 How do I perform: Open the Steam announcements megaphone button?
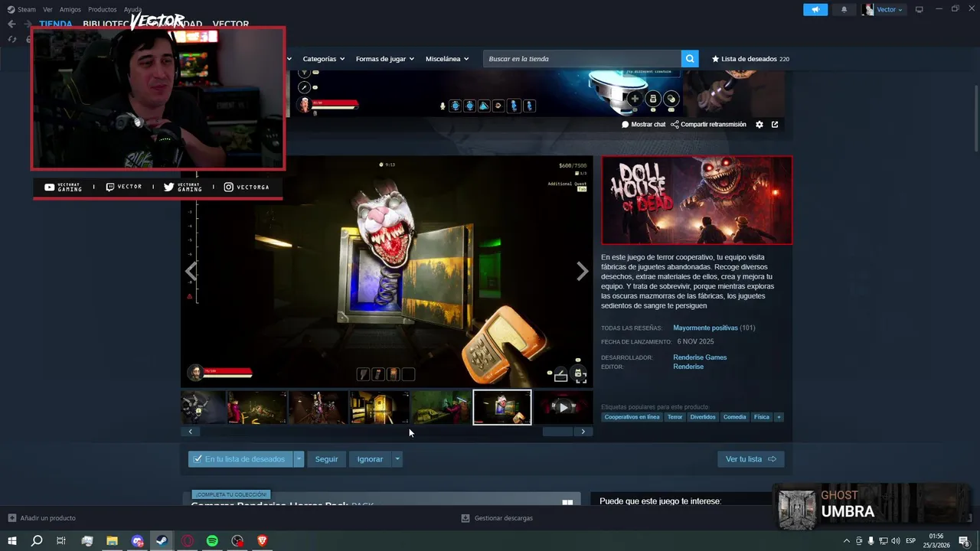click(x=815, y=9)
